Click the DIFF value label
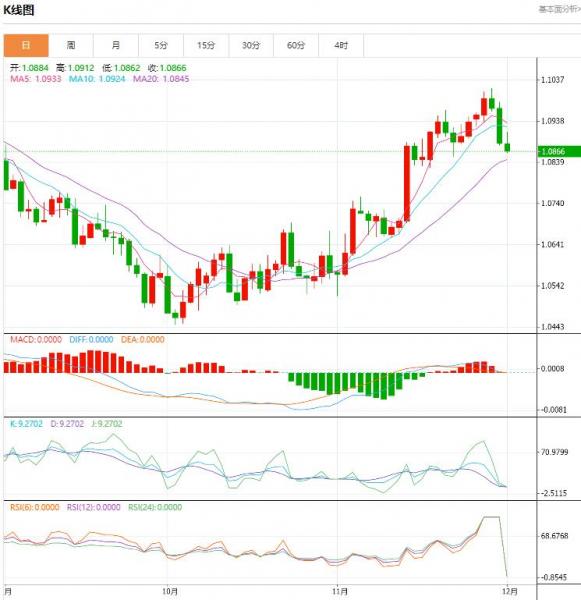 coord(91,339)
